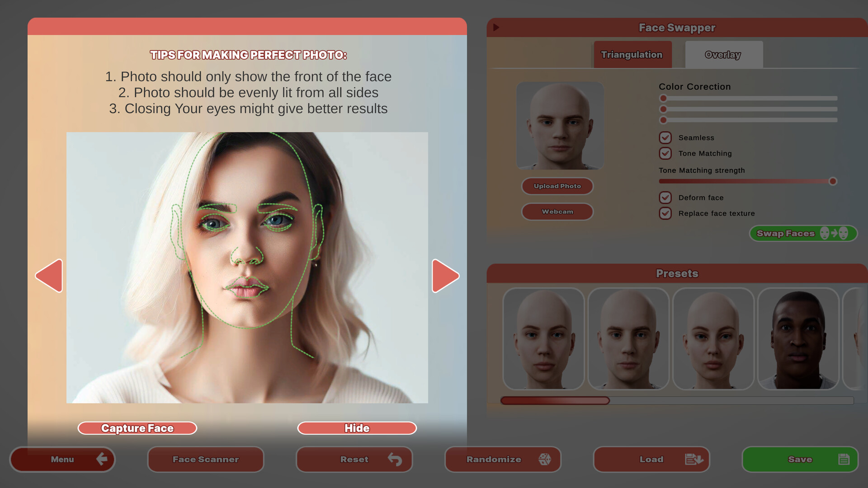
Task: Open the Triangulation tab
Action: pos(632,54)
